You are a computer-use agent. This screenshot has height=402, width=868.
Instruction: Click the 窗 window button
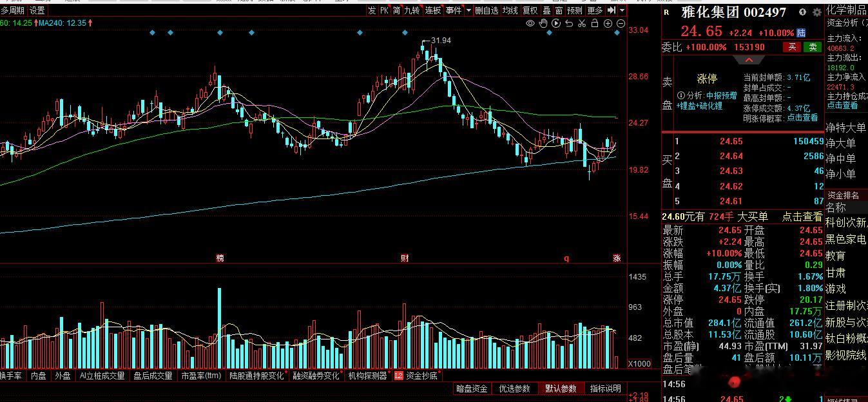(559, 10)
